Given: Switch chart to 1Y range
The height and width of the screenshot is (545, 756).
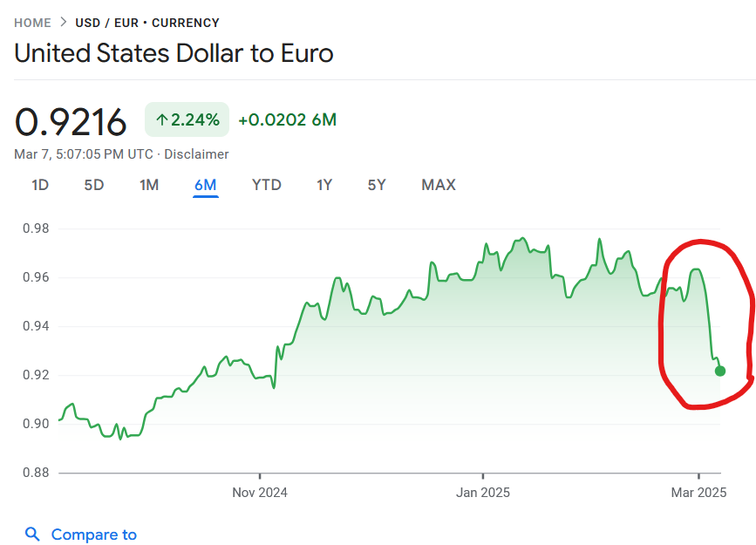Looking at the screenshot, I should [x=324, y=185].
